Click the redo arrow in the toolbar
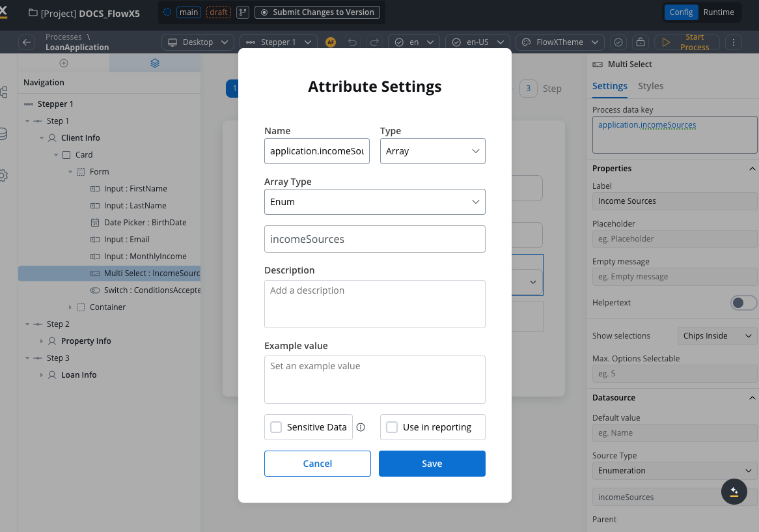 click(374, 42)
